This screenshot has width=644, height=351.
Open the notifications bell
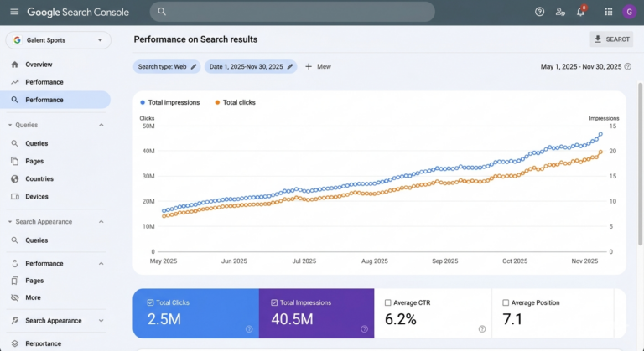coord(581,11)
